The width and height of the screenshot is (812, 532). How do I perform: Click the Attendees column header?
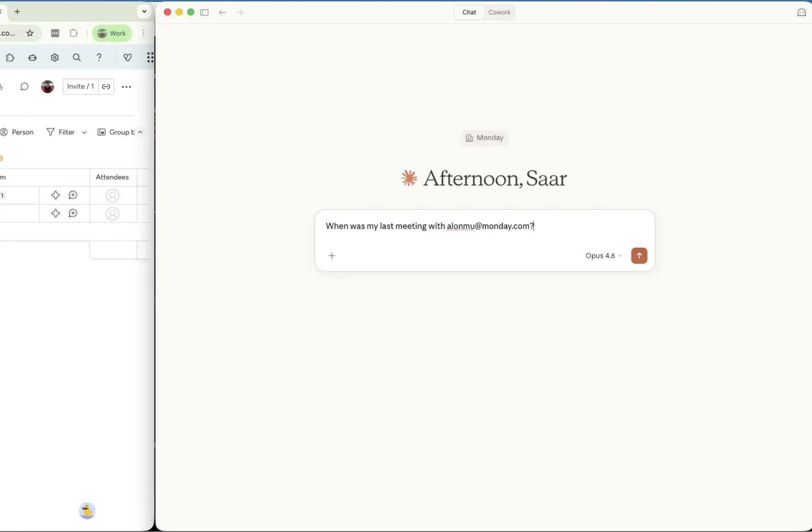coord(112,177)
